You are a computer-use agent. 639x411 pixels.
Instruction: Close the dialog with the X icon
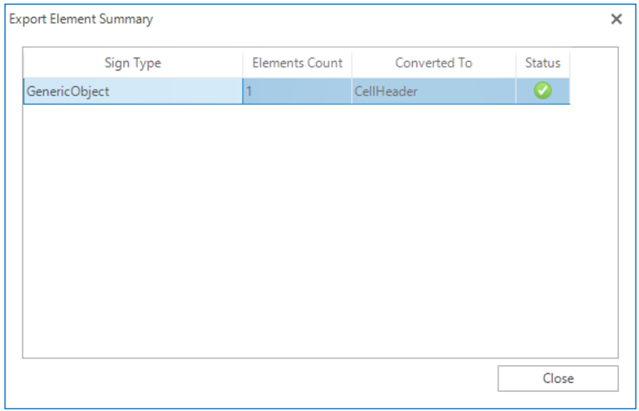pyautogui.click(x=616, y=19)
